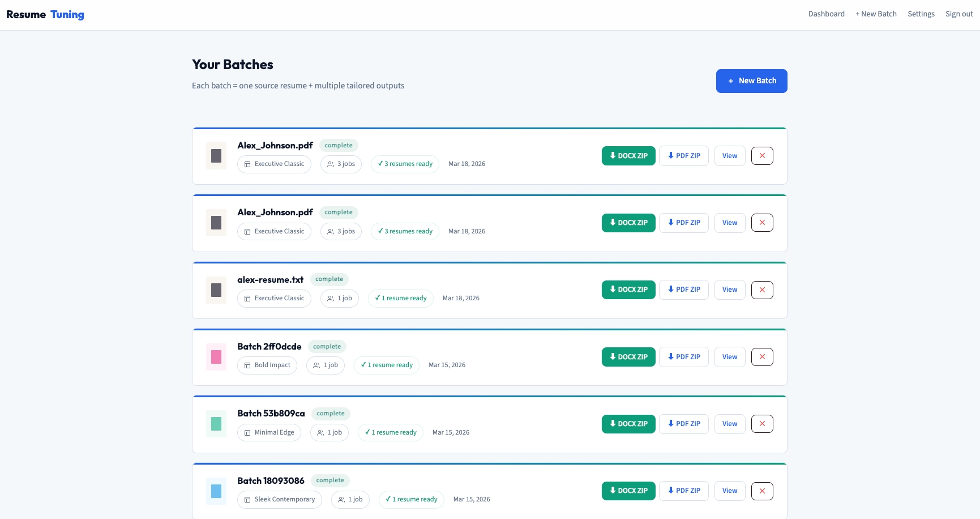
Task: Download DOCX ZIP for the first Alex_Johnson.pdf batch
Action: 628,156
